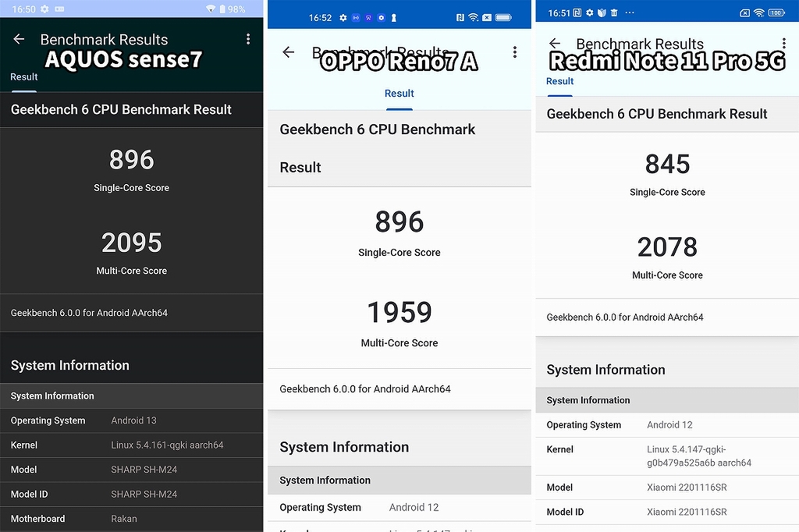
Task: Click Multi-Core Score label on OPPO screen
Action: tap(399, 343)
